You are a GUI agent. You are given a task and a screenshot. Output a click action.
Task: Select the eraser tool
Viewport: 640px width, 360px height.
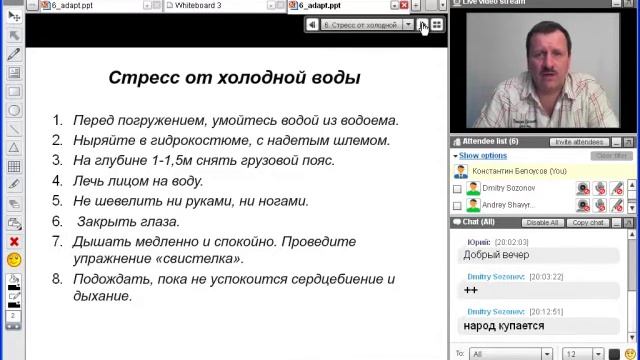point(14,204)
